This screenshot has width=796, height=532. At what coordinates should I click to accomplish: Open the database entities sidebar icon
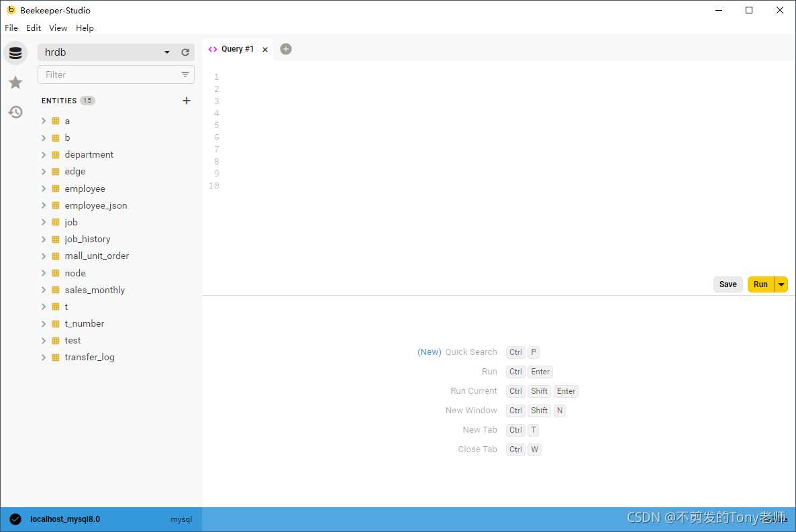[15, 53]
